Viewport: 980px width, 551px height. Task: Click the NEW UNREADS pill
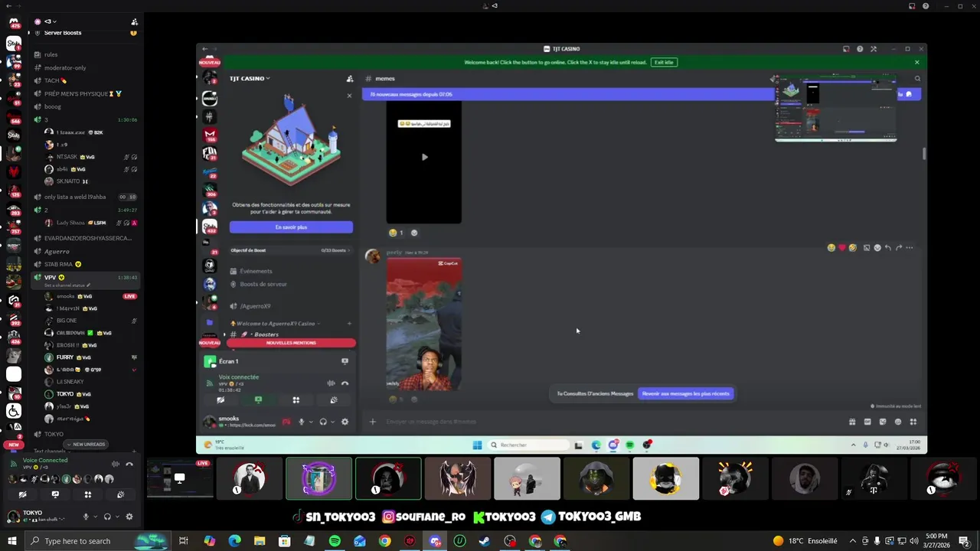click(86, 444)
